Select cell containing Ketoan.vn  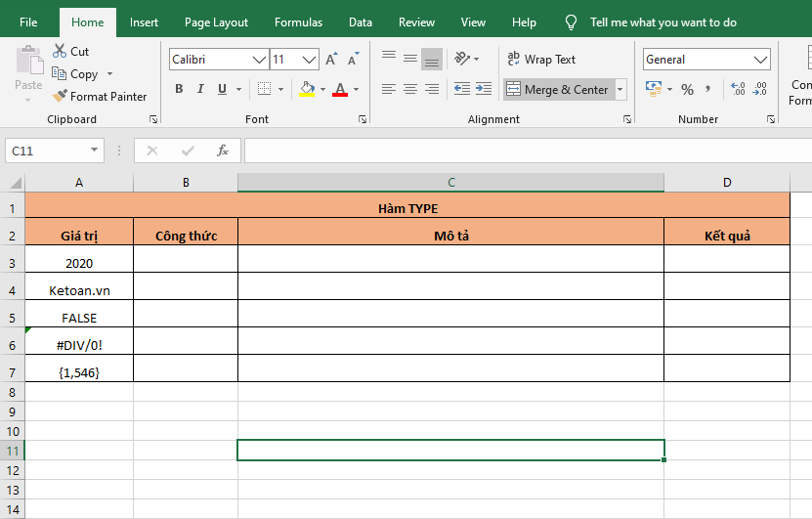click(79, 290)
